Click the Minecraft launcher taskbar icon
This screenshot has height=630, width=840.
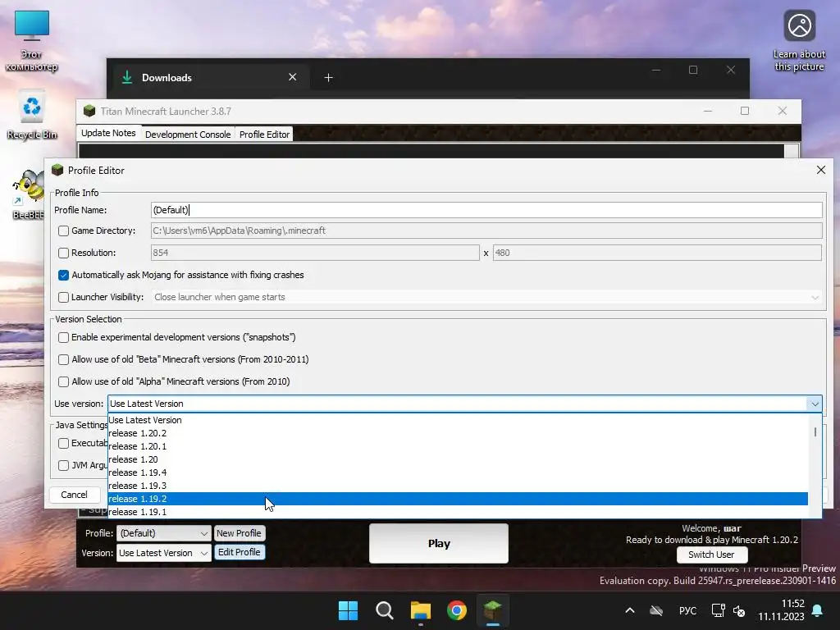(493, 610)
